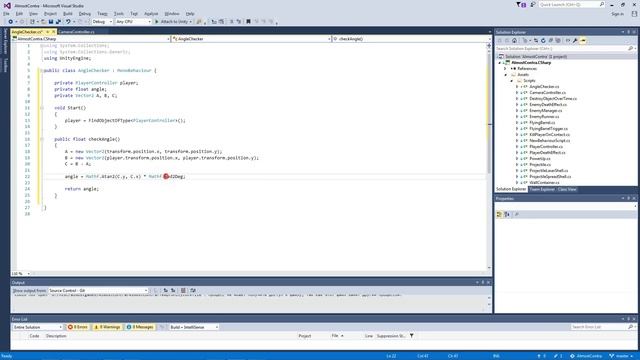Collapse the Assets folder
Screen dimensions: 640x360
(x=506, y=75)
